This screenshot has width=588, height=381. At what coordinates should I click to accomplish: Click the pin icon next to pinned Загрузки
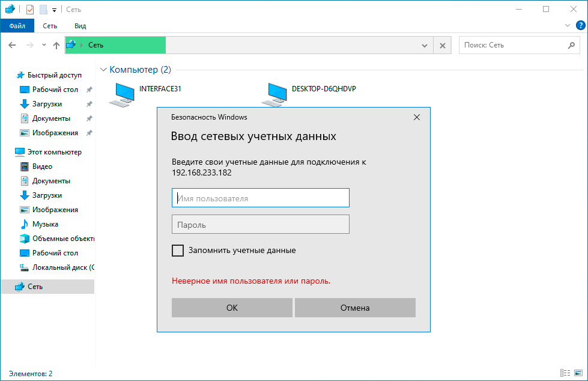89,104
